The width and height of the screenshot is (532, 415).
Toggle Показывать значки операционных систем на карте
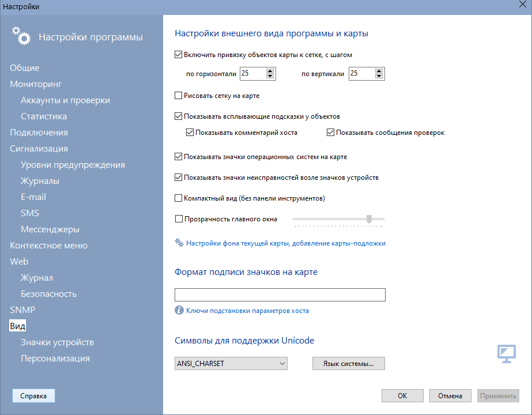point(179,157)
